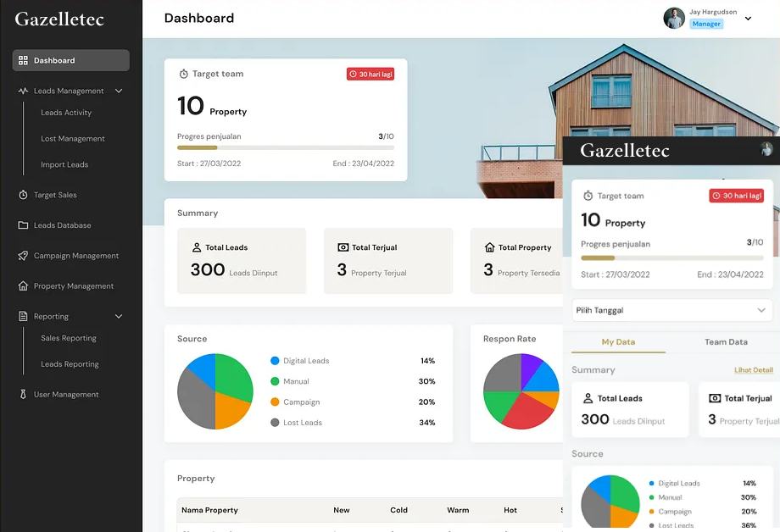Click the Leads Management pulse icon
This screenshot has width=780, height=532.
[x=23, y=91]
